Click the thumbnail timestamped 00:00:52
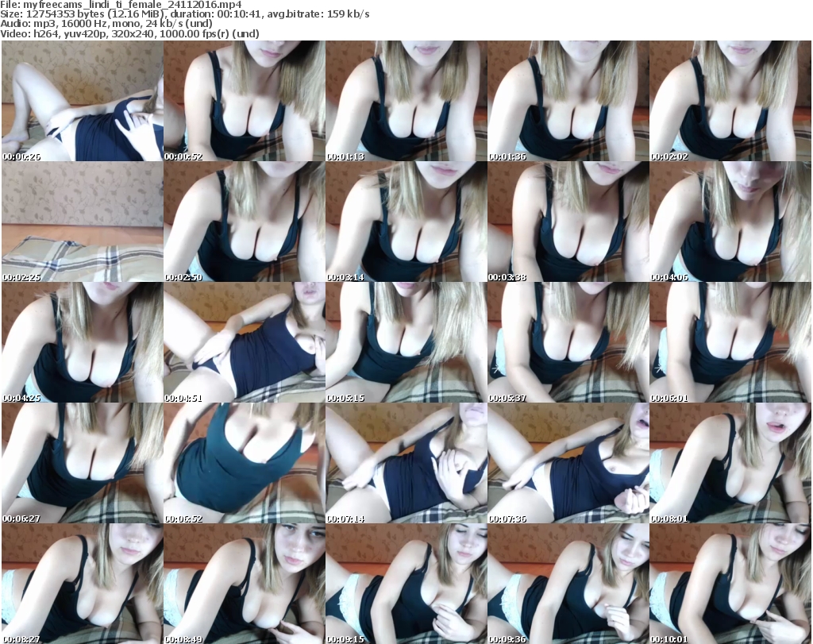Image resolution: width=813 pixels, height=644 pixels. click(244, 101)
